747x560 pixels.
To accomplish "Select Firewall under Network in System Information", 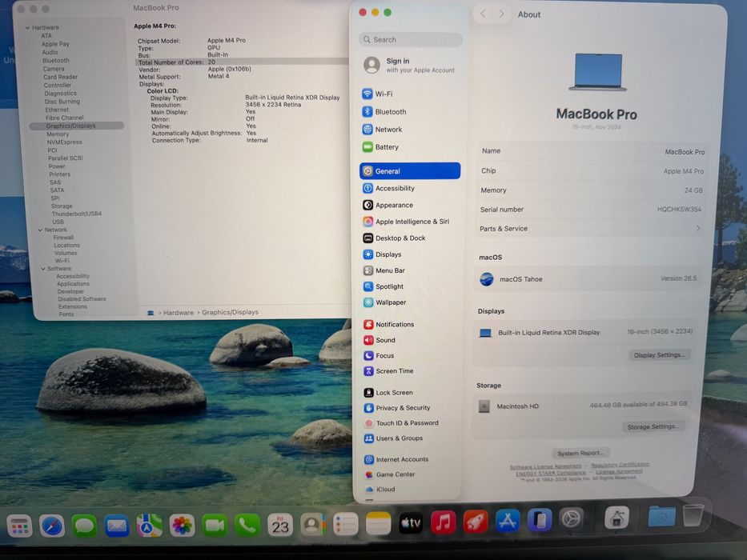I will (63, 237).
